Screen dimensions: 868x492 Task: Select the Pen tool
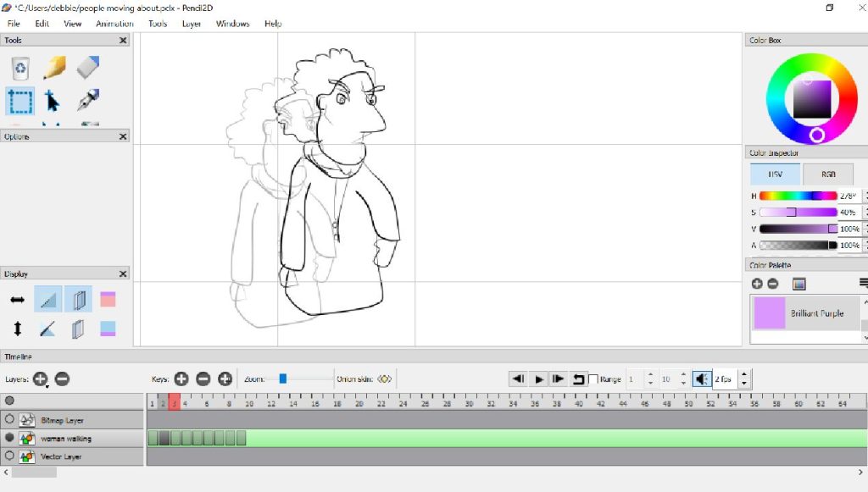click(x=87, y=102)
